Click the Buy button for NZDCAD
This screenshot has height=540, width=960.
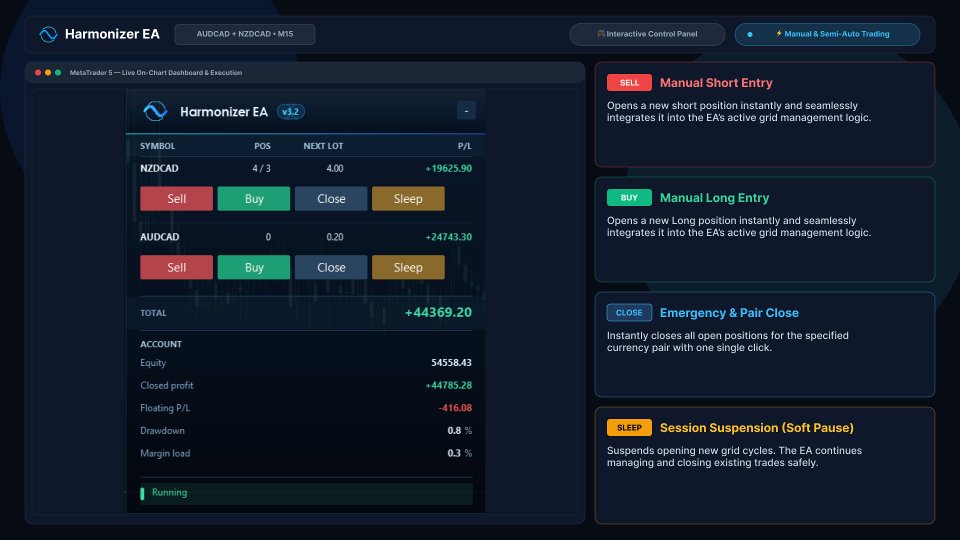(253, 199)
